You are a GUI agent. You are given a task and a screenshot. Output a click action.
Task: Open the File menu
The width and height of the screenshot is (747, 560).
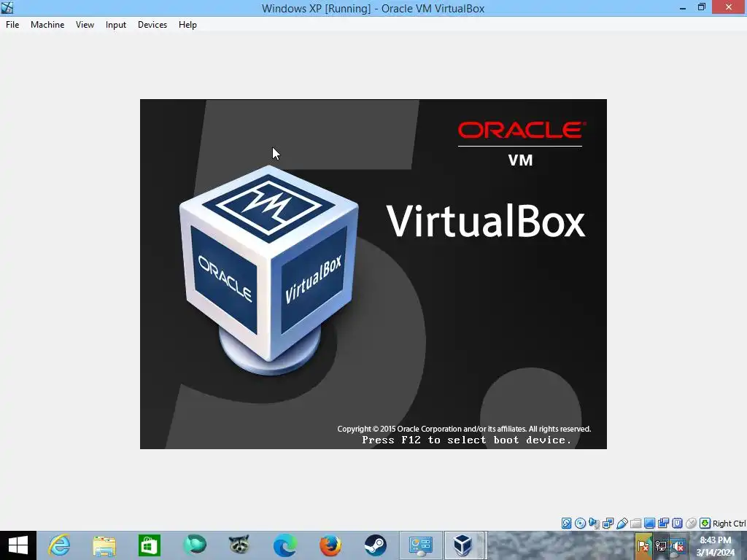coord(12,25)
